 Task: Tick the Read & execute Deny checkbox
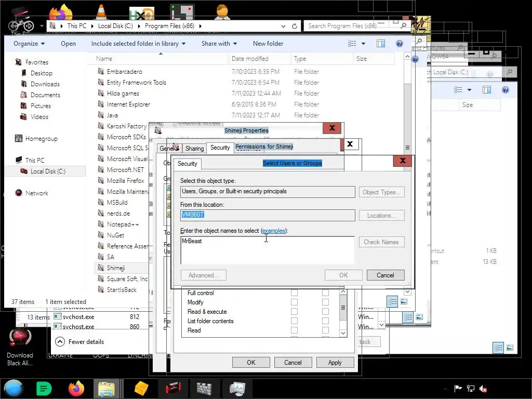click(x=325, y=312)
